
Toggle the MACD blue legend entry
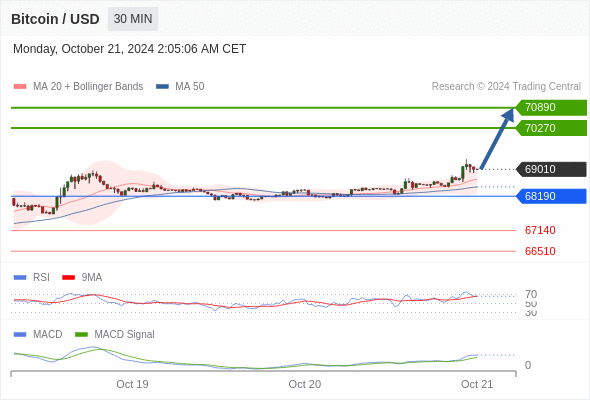pyautogui.click(x=38, y=334)
